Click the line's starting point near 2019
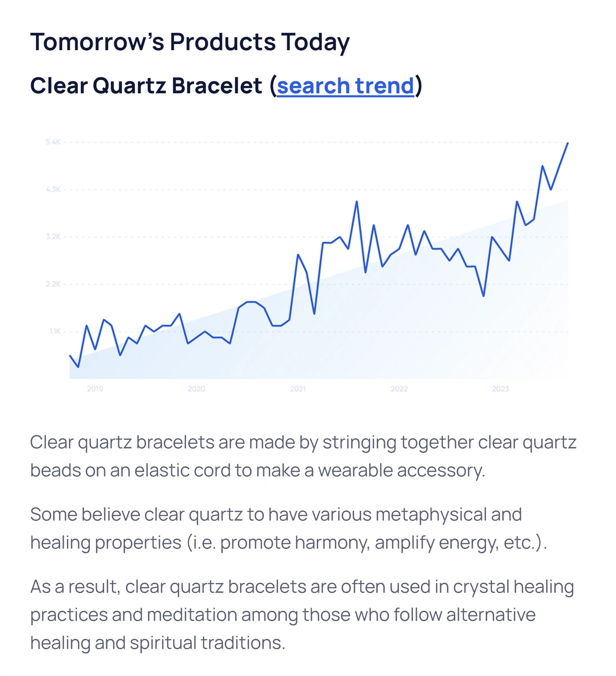The height and width of the screenshot is (676, 616). [x=70, y=355]
